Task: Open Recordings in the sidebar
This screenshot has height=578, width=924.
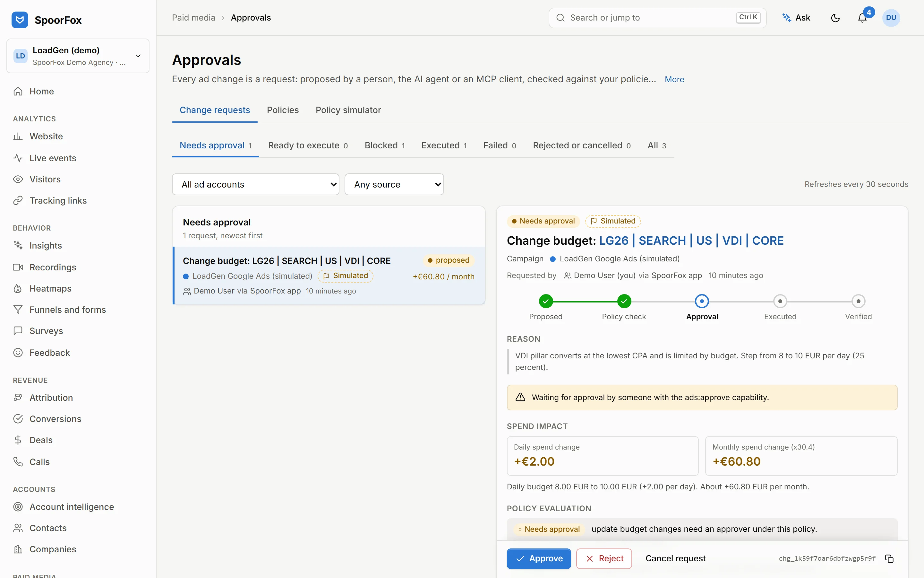Action: (x=78, y=267)
